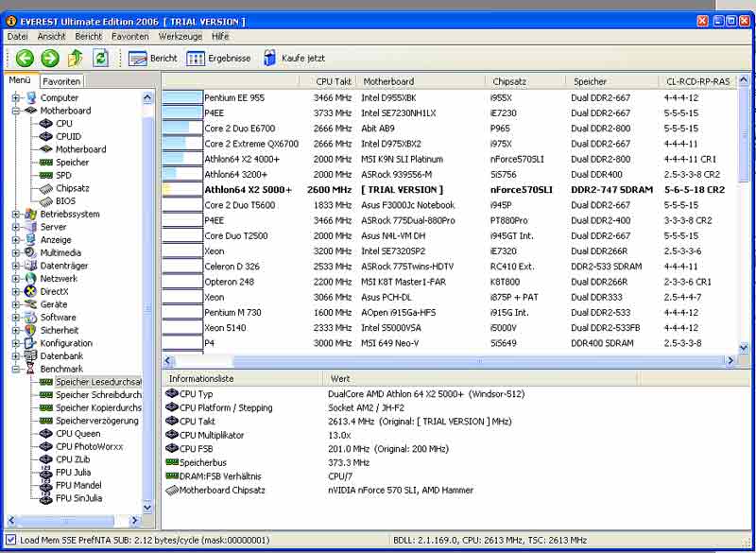The image size is (756, 553).
Task: Click the results list vertical scroll down arrow
Action: (x=744, y=348)
